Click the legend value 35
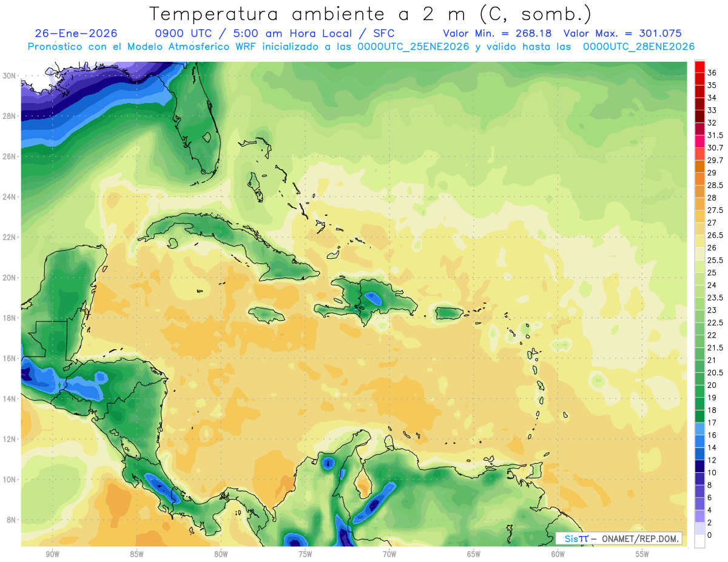The height and width of the screenshot is (562, 728). 712,85
